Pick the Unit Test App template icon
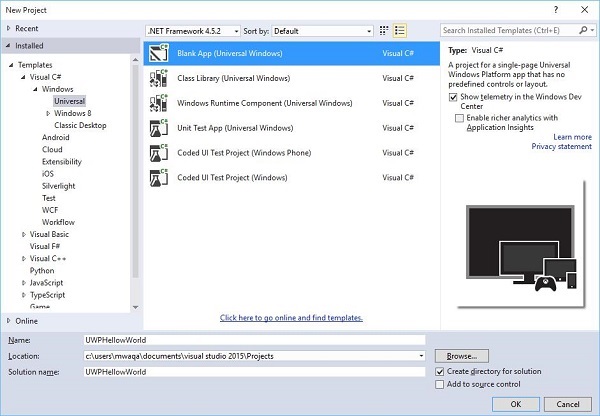This screenshot has height=416, width=600. click(157, 128)
